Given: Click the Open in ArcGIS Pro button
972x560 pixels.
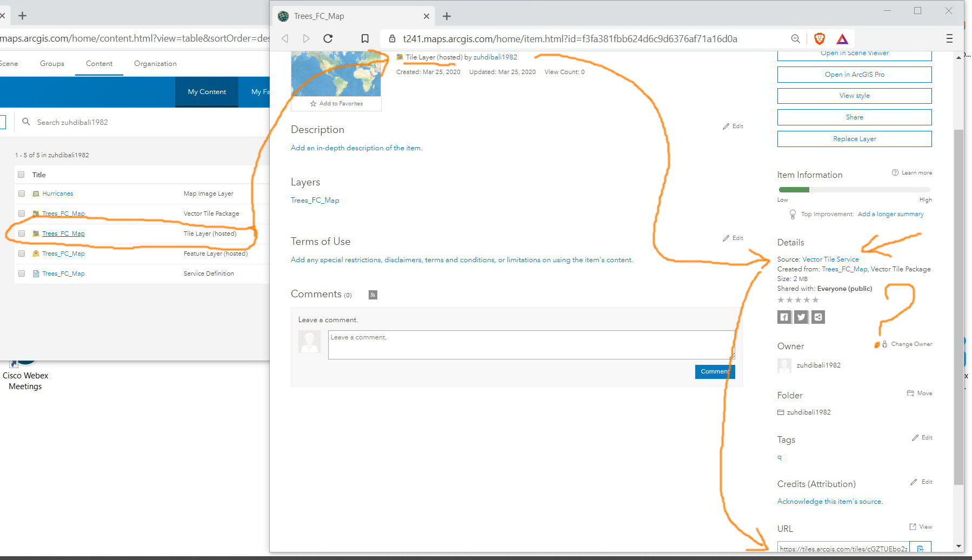Looking at the screenshot, I should [854, 75].
